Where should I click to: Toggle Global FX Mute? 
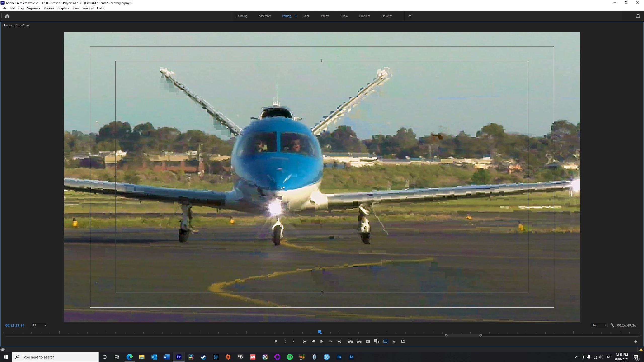[x=394, y=341]
